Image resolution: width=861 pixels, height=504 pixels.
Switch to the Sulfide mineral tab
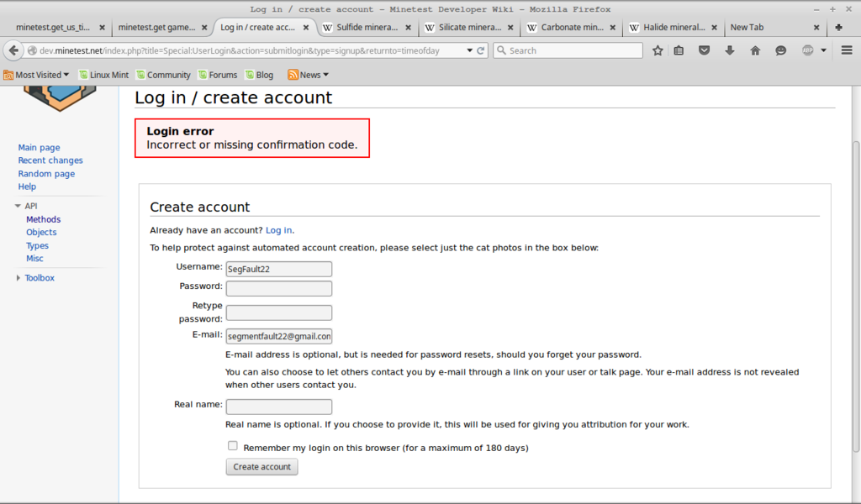pyautogui.click(x=367, y=27)
